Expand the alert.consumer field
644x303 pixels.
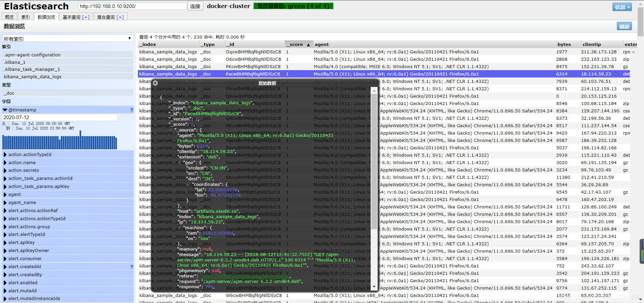[x=5, y=259]
